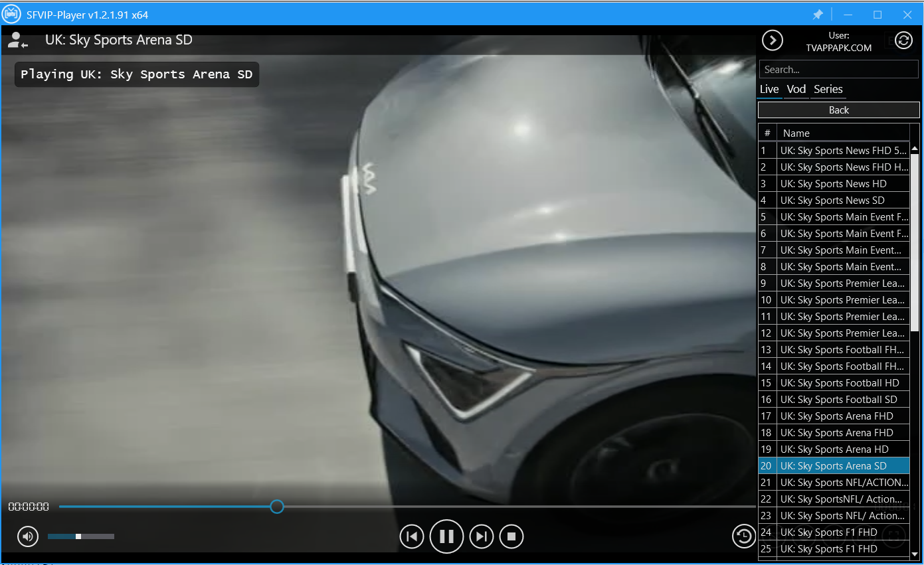
Task: Select row 8 Sky Sports Main Event
Action: coord(834,267)
